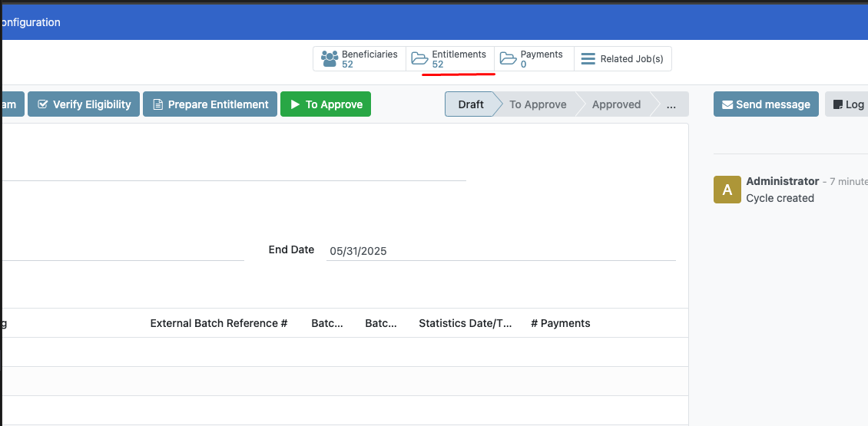
Task: Click the document icon on Prepare Entitlement
Action: coord(157,104)
